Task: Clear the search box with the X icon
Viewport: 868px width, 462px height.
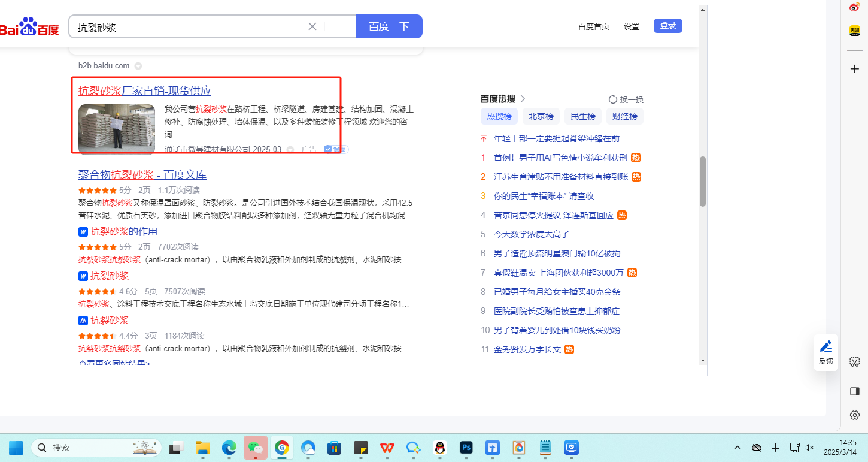Action: (x=312, y=26)
